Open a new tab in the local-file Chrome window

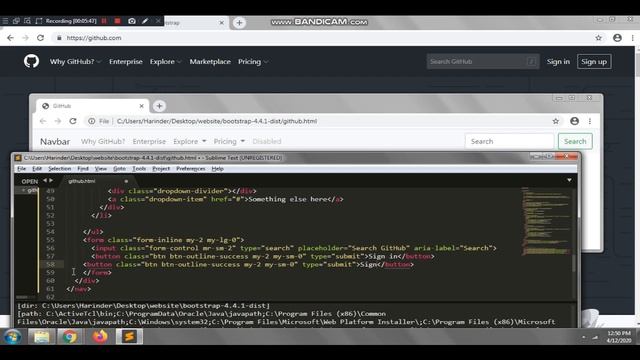[159, 106]
